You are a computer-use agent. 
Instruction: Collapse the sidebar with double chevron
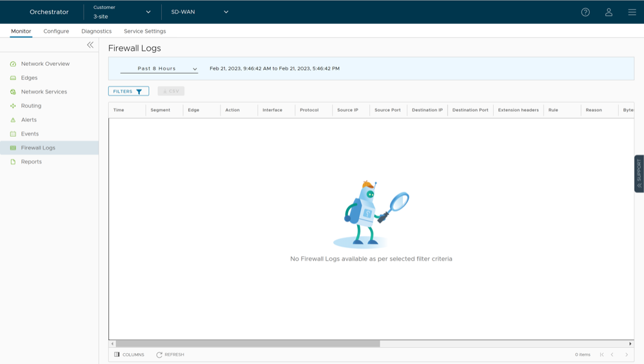[x=90, y=45]
